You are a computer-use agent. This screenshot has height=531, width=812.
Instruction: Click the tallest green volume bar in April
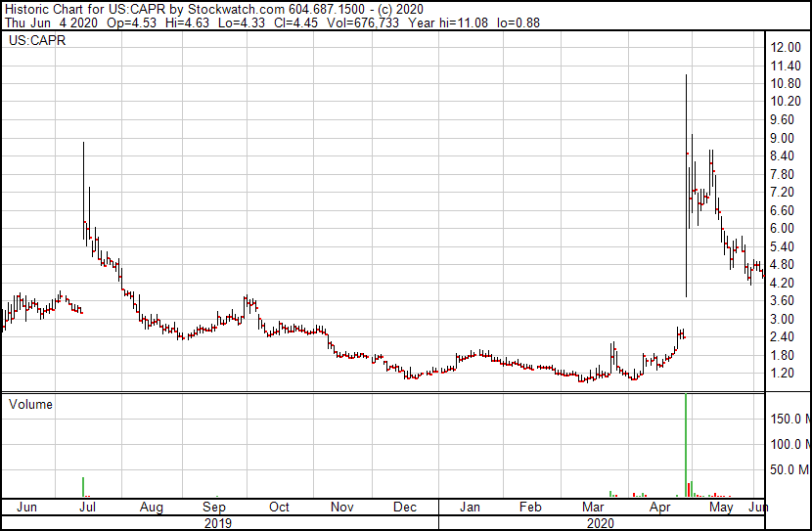[x=686, y=445]
